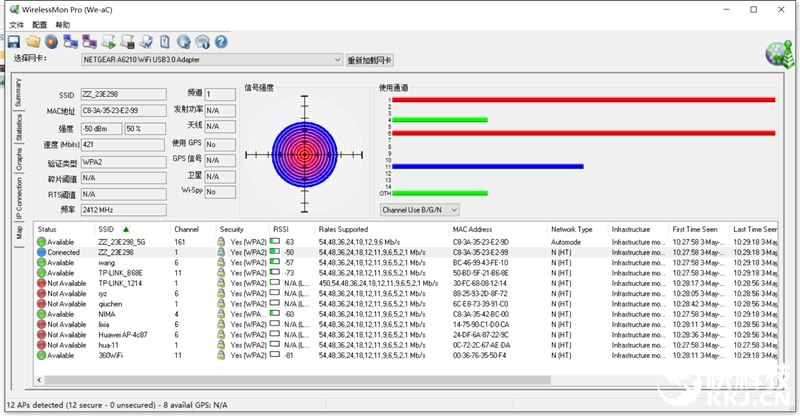Click the blue Help question mark icon
This screenshot has height=416, width=800.
pyautogui.click(x=221, y=42)
